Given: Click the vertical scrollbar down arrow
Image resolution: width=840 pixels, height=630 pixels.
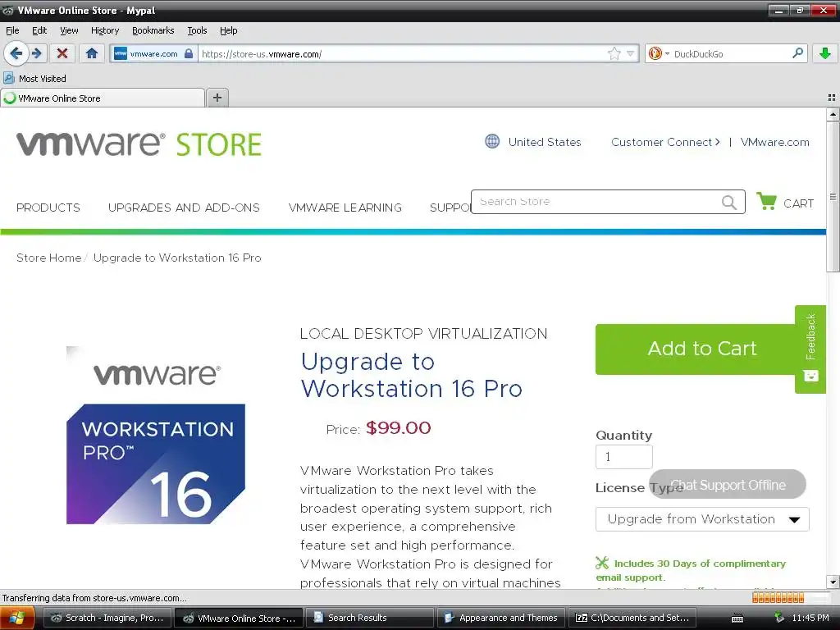Looking at the screenshot, I should tap(833, 582).
